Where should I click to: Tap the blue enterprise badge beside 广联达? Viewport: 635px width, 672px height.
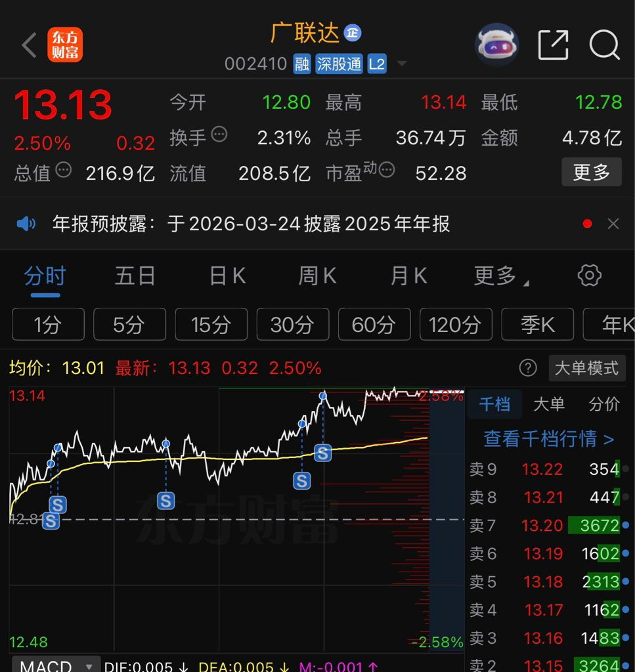coord(353,33)
